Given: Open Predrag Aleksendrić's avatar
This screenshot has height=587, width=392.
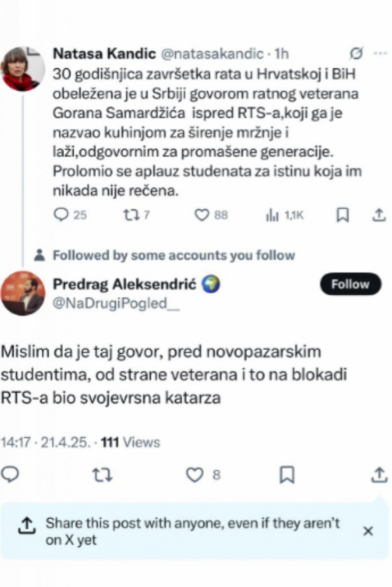Looking at the screenshot, I should coord(22,293).
